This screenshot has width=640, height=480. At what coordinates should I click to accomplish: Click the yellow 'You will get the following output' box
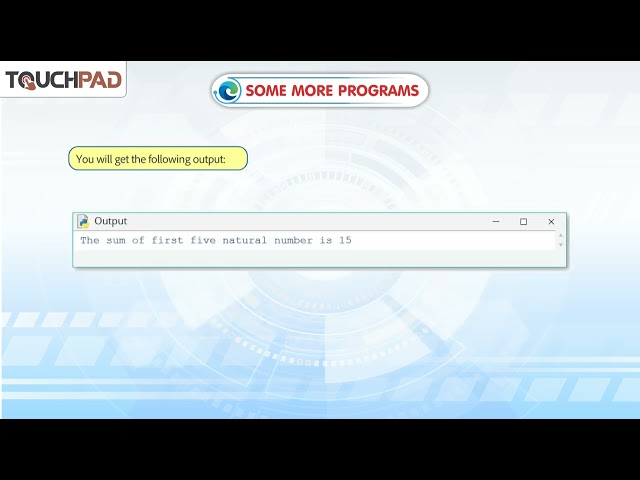point(158,158)
